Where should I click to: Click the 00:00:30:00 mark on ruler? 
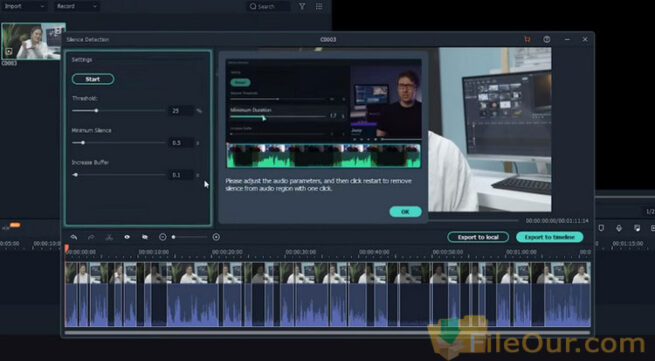[300, 252]
